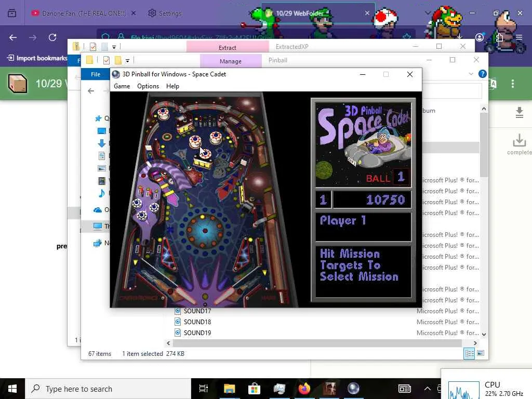The height and width of the screenshot is (399, 532).
Task: Open the Help menu in 3D Pinball
Action: coord(172,86)
